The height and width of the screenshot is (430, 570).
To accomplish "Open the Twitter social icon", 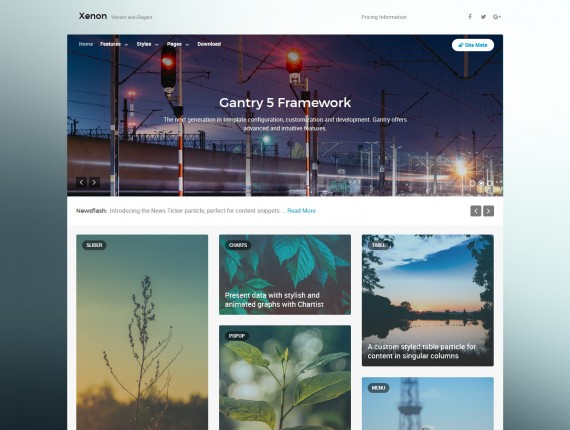I will point(483,17).
